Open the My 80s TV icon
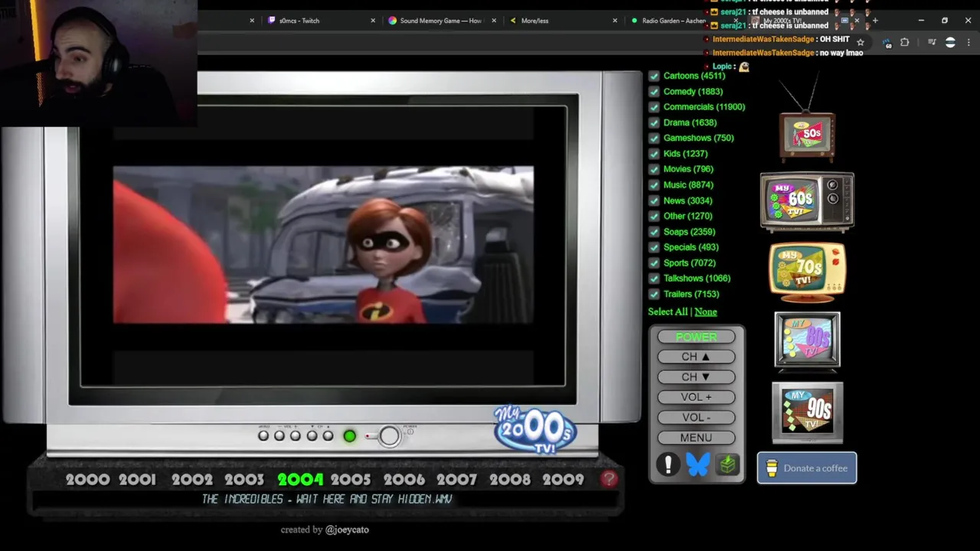Viewport: 980px width, 551px height. click(807, 341)
